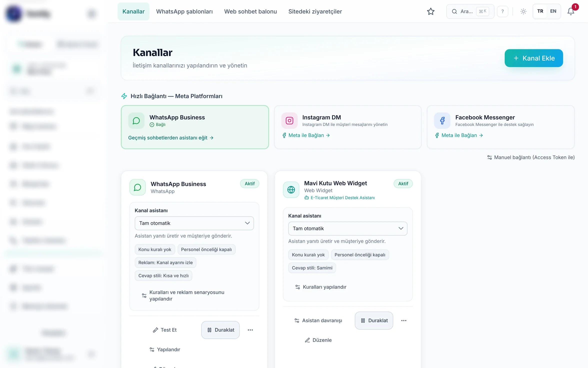This screenshot has width=588, height=368.
Task: Click the Mavi Kutu Web Widget globe icon
Action: [x=291, y=190]
